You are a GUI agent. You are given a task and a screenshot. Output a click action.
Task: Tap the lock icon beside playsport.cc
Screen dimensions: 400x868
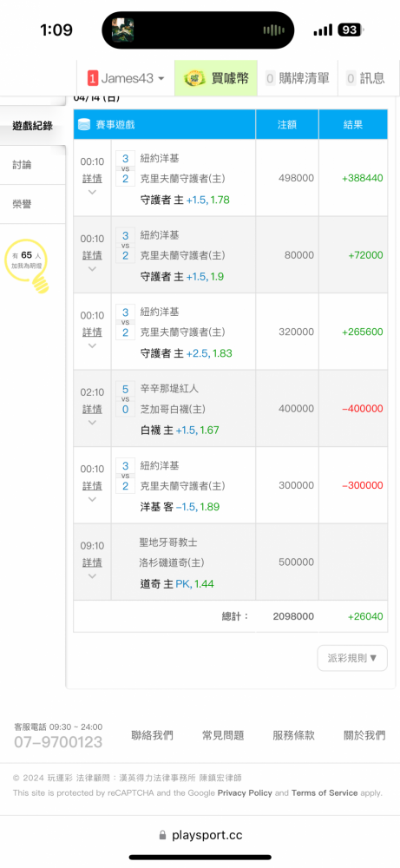[x=162, y=835]
